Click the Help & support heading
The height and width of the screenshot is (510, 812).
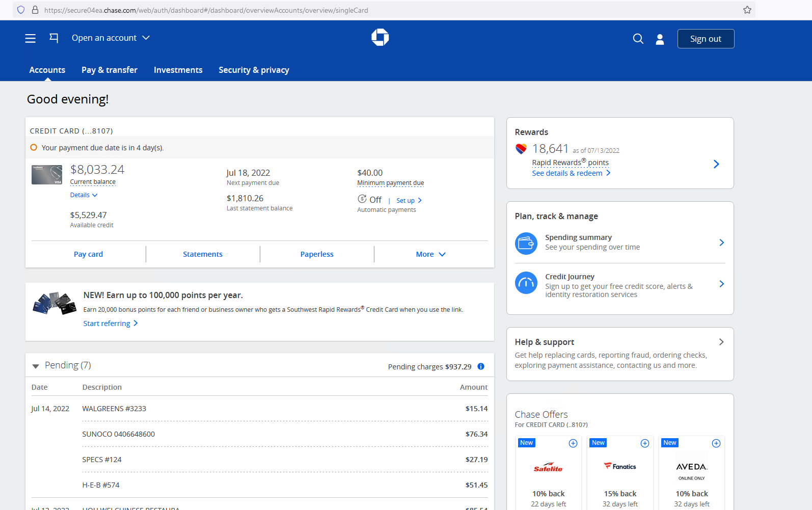coord(545,342)
